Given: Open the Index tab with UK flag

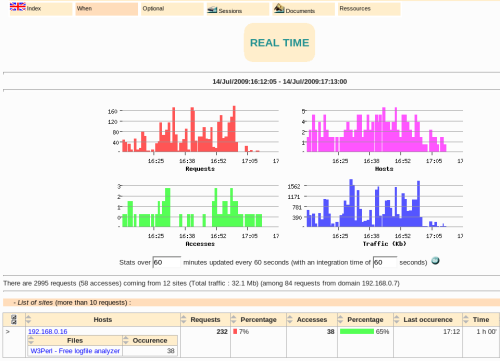Looking at the screenshot, I should 41,9.
